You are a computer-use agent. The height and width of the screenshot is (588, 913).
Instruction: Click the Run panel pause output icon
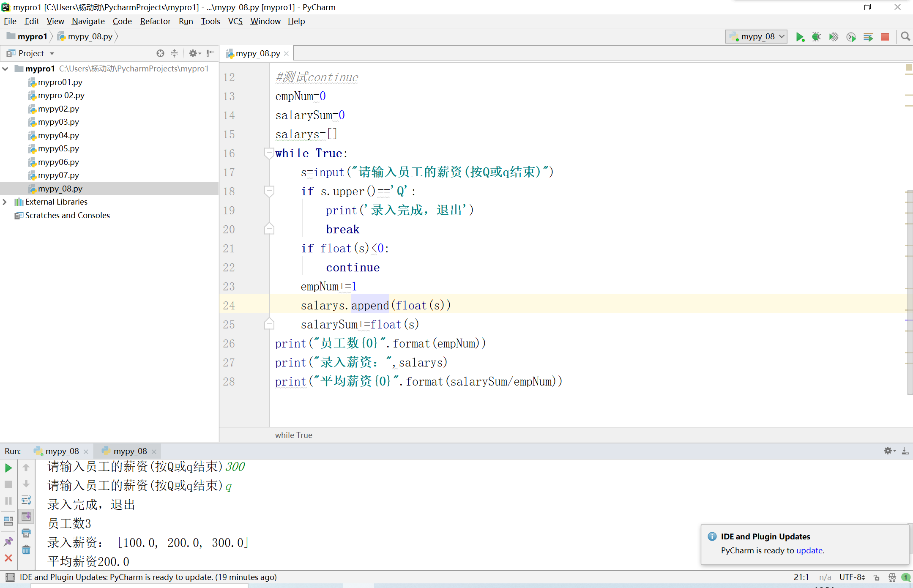click(x=8, y=501)
